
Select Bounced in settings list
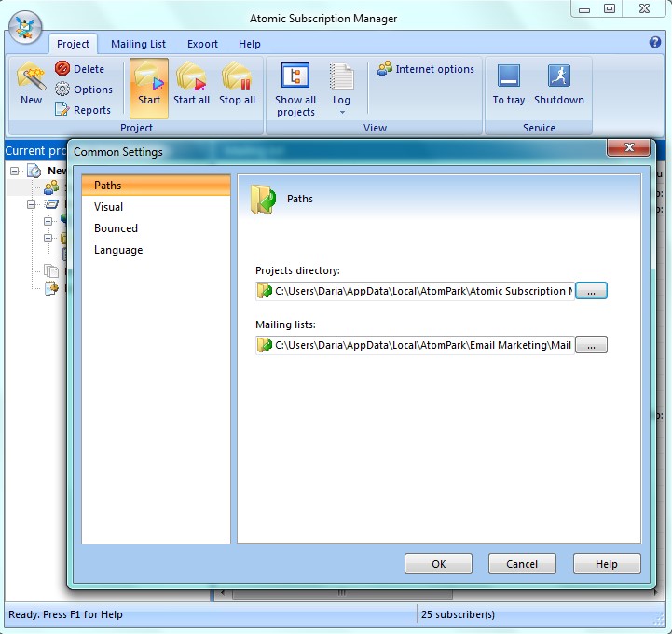pyautogui.click(x=156, y=228)
